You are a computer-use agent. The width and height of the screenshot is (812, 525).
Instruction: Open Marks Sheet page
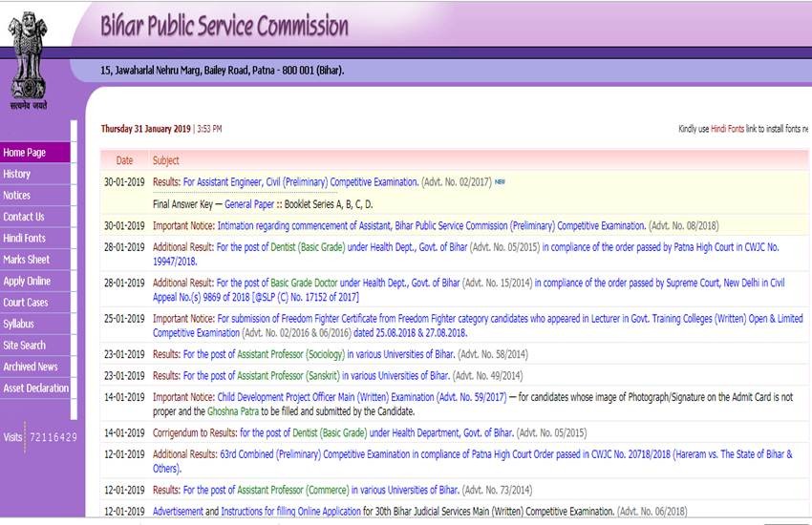(x=27, y=260)
